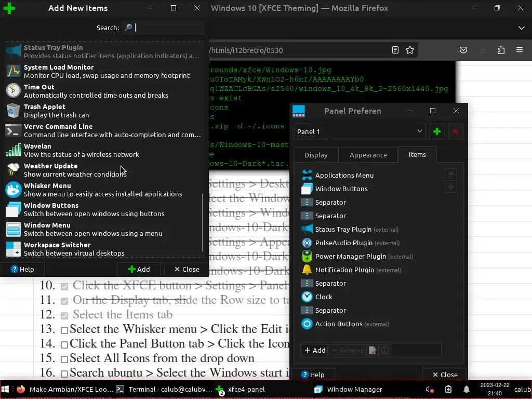This screenshot has width=532, height=399.
Task: Check the step 14 Panel Button checkbox
Action: tap(64, 345)
